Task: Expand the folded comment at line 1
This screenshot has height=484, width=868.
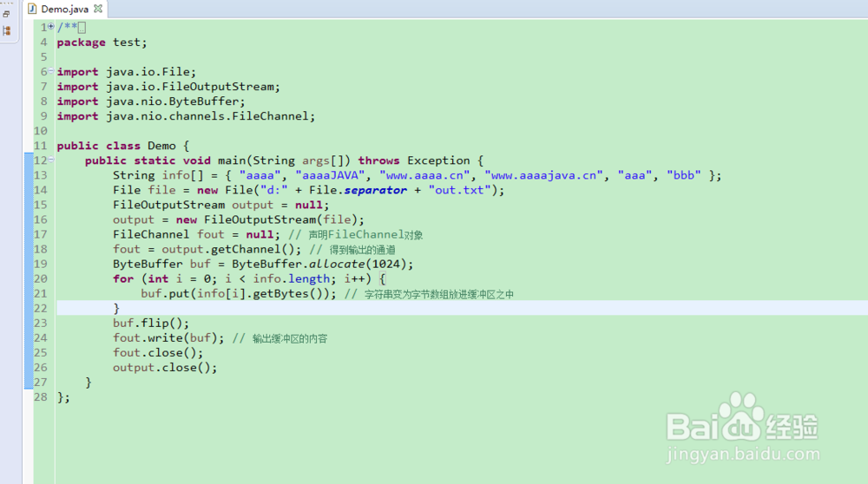Action: tap(51, 26)
